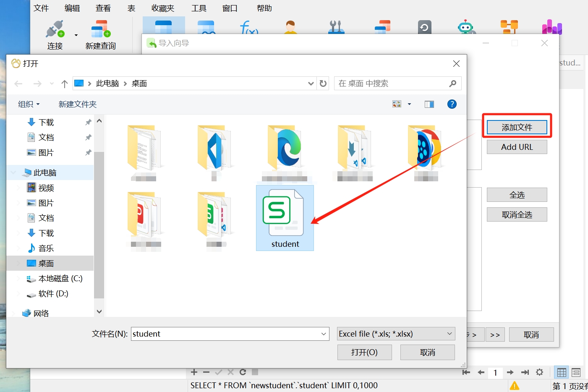Click the refresh icon beside the address bar

point(323,84)
